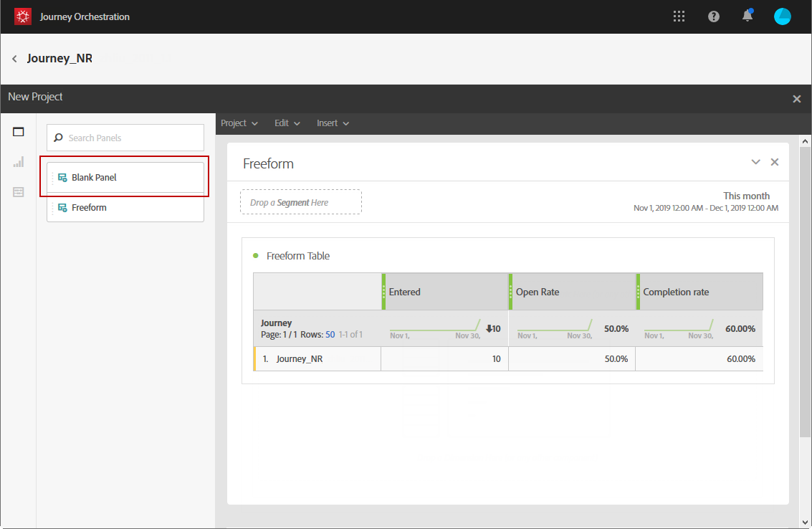This screenshot has width=812, height=529.
Task: Click the sort arrow beside Entered total 10
Action: pyautogui.click(x=489, y=328)
